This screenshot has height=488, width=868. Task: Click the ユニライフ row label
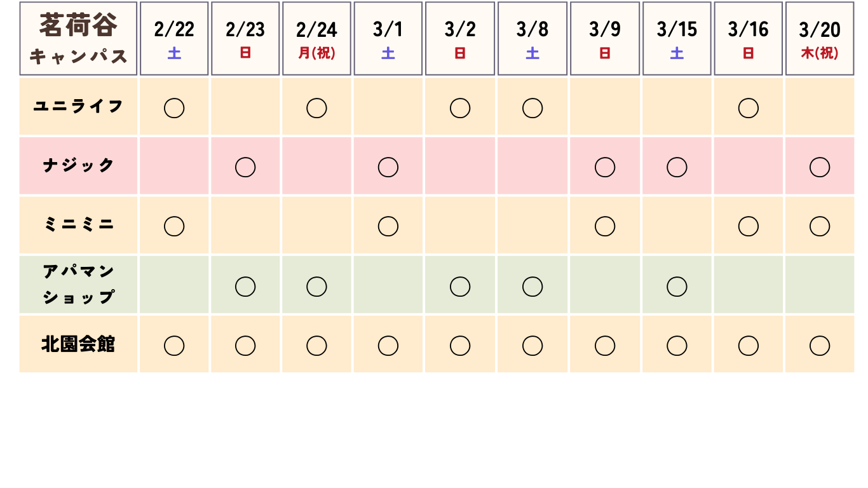click(x=78, y=106)
